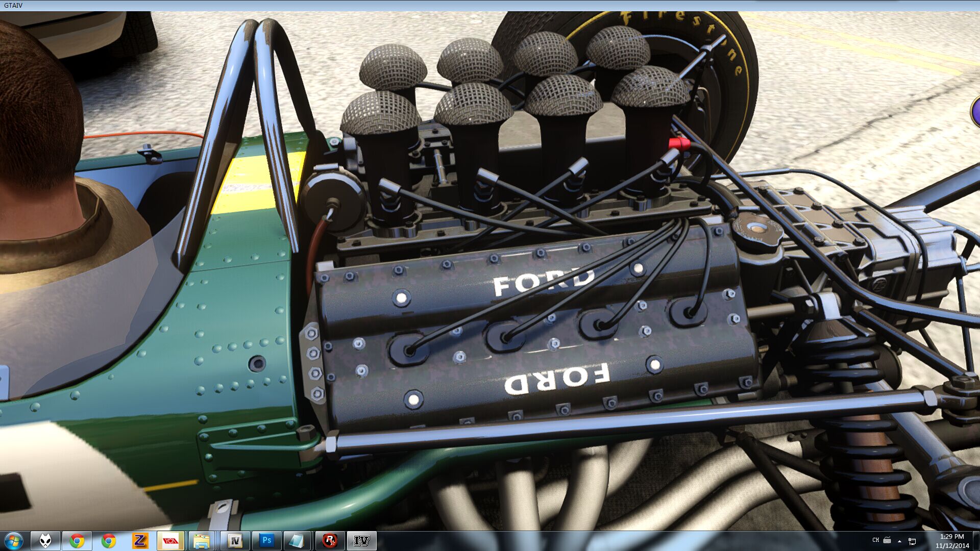The width and height of the screenshot is (980, 551).
Task: Expand hidden system tray icons arrow
Action: pos(899,541)
